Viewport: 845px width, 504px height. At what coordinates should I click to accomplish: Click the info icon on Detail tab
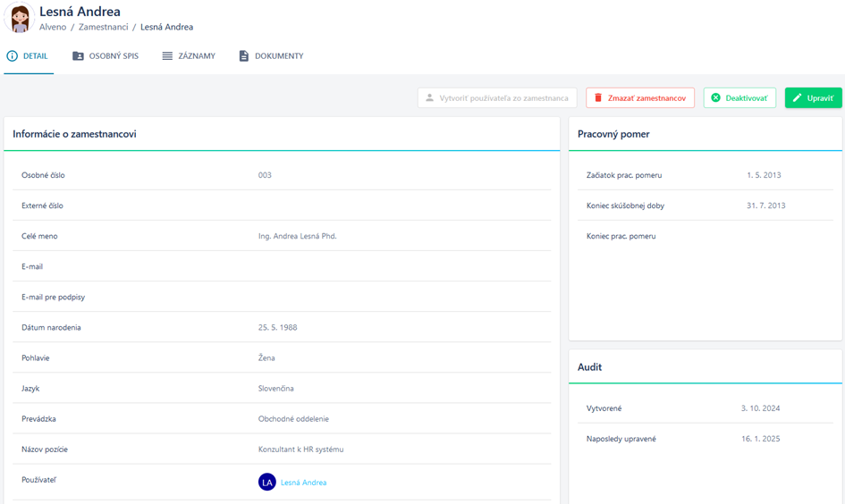pyautogui.click(x=13, y=56)
